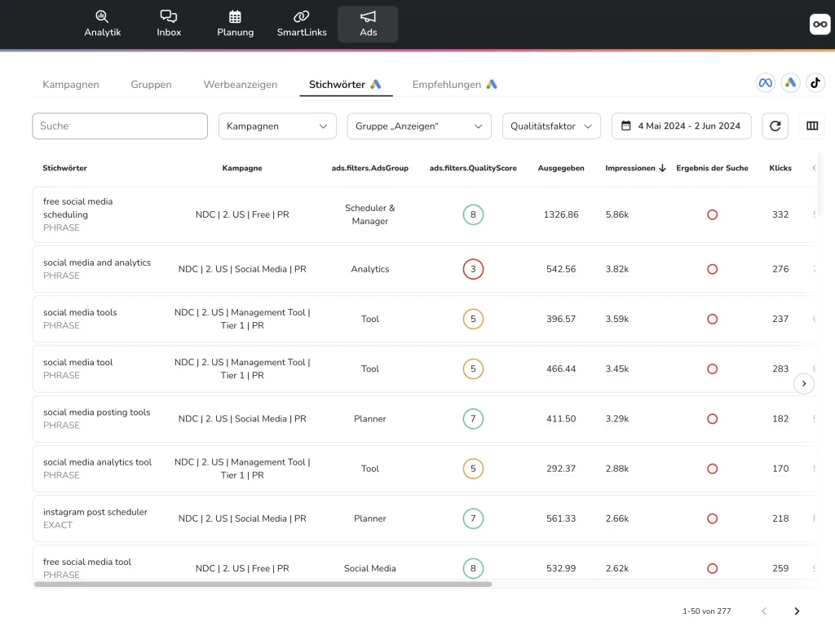Open the Inbox section
The width and height of the screenshot is (835, 644).
169,24
